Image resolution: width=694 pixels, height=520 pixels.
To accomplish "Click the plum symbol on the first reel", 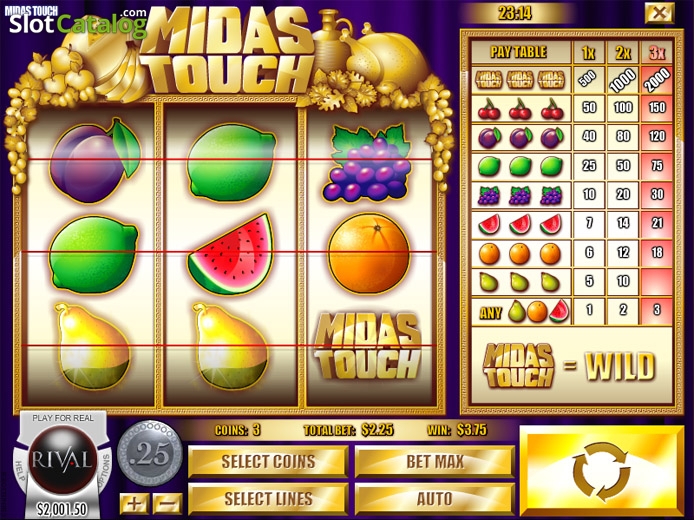I will (94, 160).
